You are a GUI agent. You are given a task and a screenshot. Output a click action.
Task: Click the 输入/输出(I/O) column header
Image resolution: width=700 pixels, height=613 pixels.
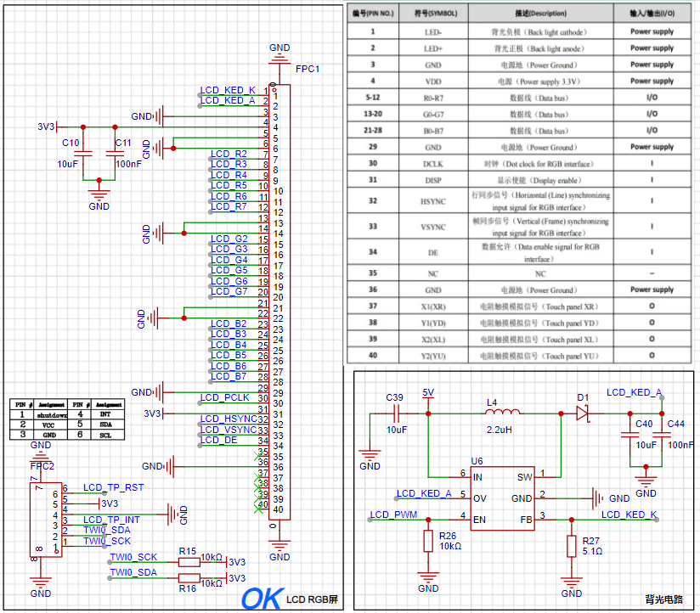click(x=652, y=14)
